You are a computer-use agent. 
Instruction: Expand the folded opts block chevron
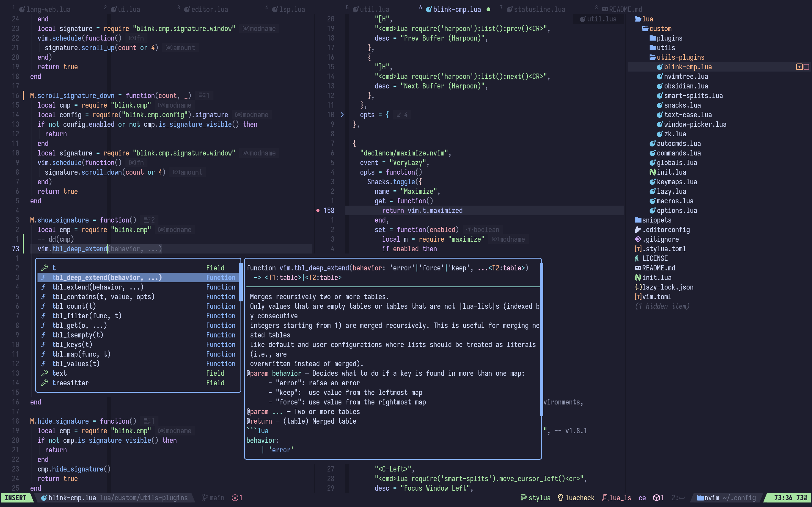[x=342, y=115]
